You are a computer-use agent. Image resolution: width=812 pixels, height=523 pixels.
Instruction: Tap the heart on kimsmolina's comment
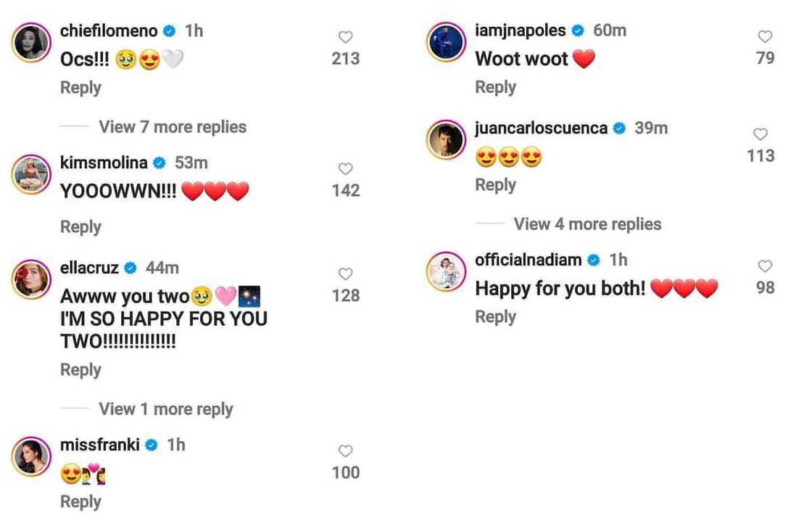pyautogui.click(x=346, y=169)
